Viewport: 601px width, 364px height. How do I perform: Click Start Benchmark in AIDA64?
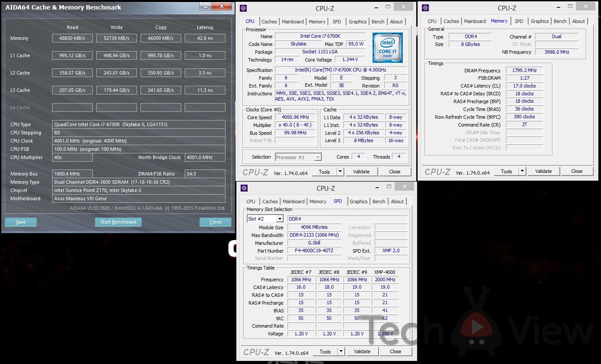(118, 222)
